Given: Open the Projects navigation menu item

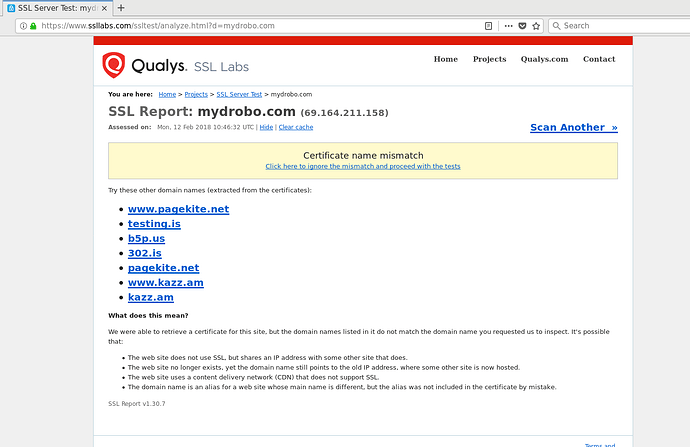Looking at the screenshot, I should (x=489, y=59).
